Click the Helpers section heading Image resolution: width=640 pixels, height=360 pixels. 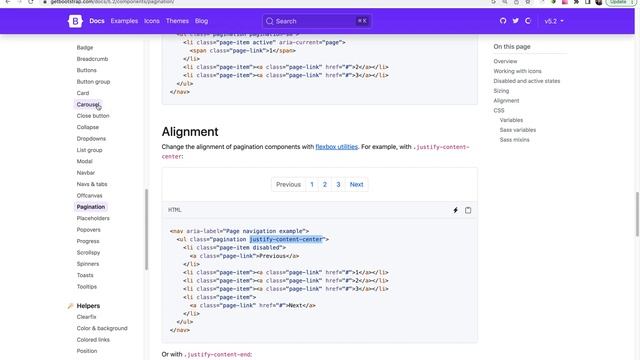coord(88,306)
